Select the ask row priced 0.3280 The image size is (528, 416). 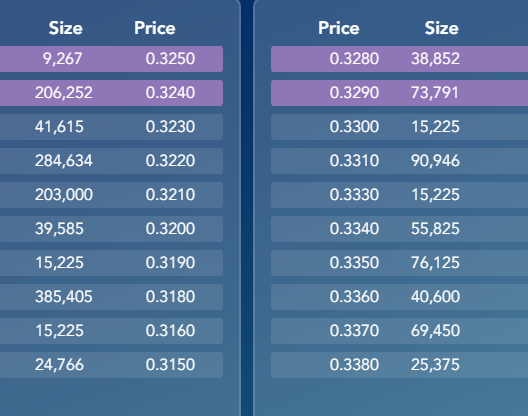(399, 59)
